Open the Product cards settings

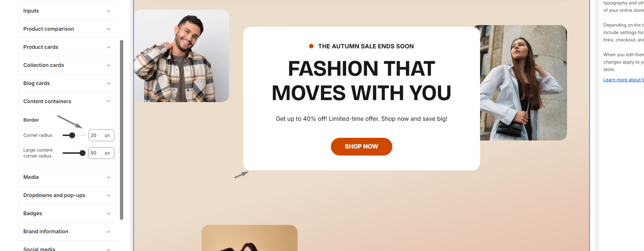coord(68,47)
